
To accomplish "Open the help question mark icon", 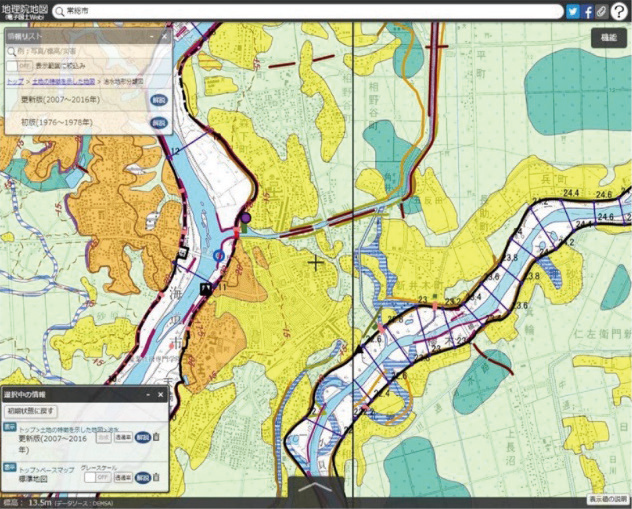I will pos(620,12).
